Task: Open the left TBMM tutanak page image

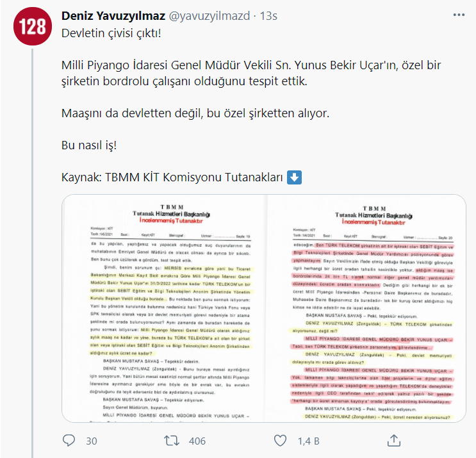Action: (164, 308)
